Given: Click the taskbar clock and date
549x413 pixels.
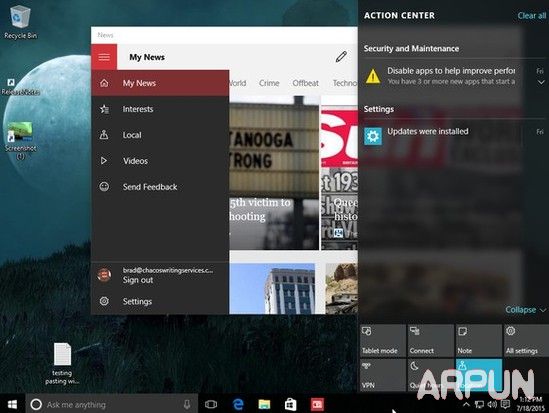Looking at the screenshot, I should point(531,404).
